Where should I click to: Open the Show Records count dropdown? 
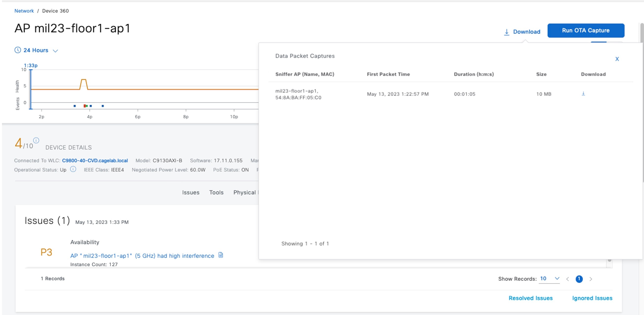[549, 279]
